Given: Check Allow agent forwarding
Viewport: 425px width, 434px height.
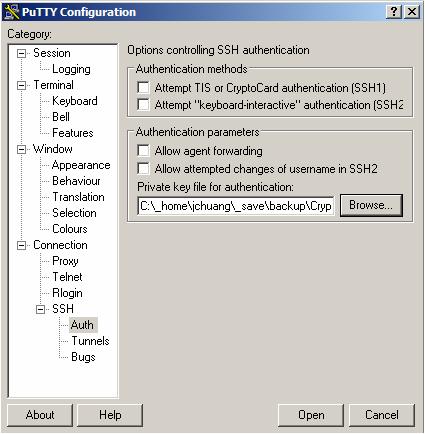Looking at the screenshot, I should [x=143, y=151].
